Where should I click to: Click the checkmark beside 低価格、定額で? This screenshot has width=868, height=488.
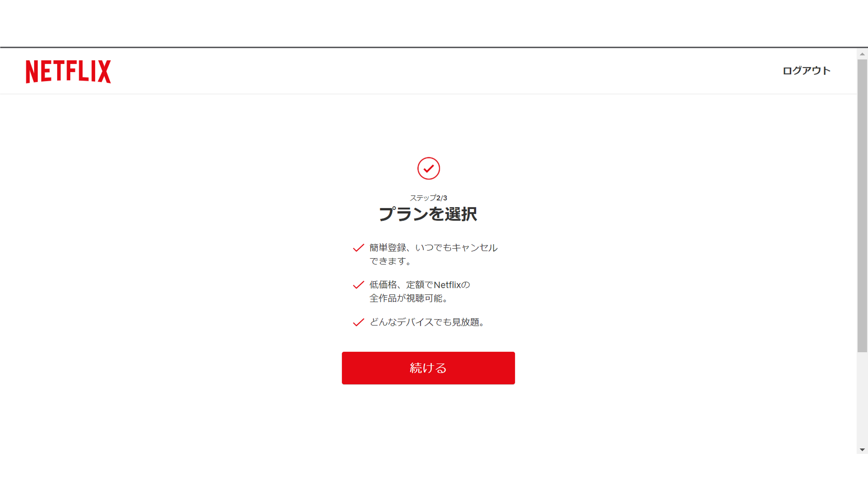tap(358, 285)
